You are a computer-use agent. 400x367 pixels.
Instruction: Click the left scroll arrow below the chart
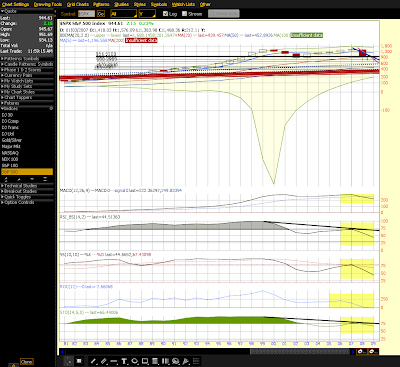(x=62, y=352)
